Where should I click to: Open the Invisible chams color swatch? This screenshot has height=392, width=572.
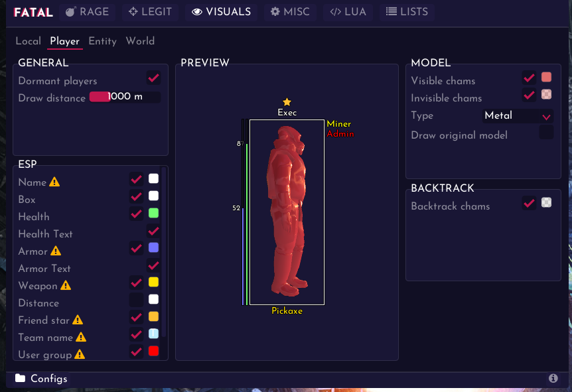pyautogui.click(x=547, y=94)
